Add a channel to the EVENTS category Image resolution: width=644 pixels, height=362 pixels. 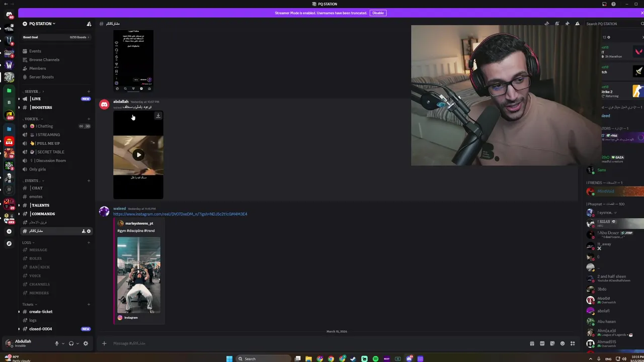(x=89, y=180)
